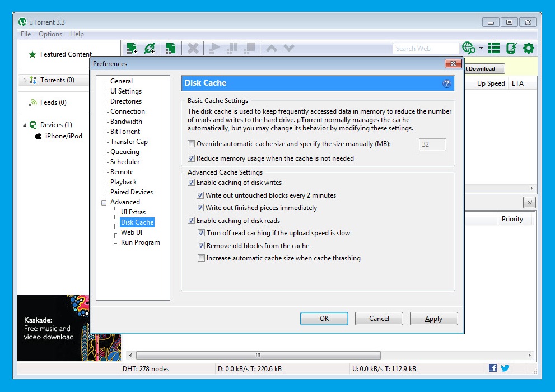555x392 pixels.
Task: Select Web UI under Advanced
Action: (x=132, y=232)
